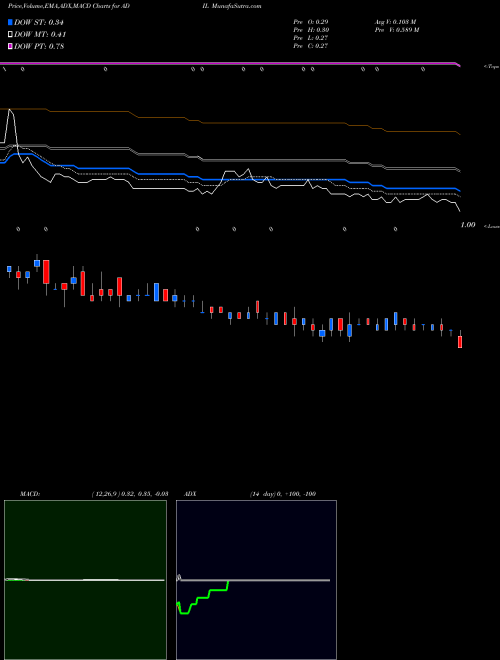The width and height of the screenshot is (500, 660).
Task: Select the 'DOW PT: 0.78' legend text
Action: (39, 46)
